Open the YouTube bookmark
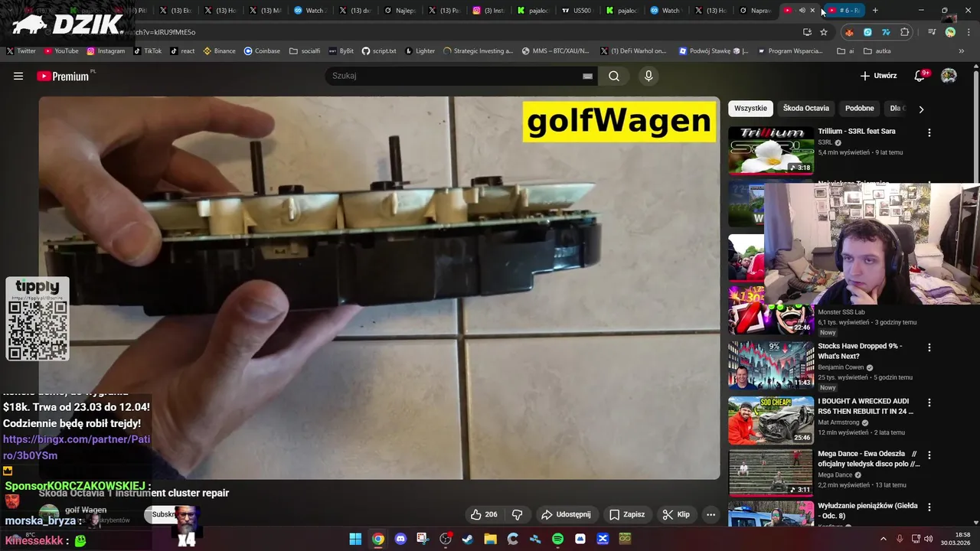Viewport: 980px width, 551px height. [x=61, y=51]
